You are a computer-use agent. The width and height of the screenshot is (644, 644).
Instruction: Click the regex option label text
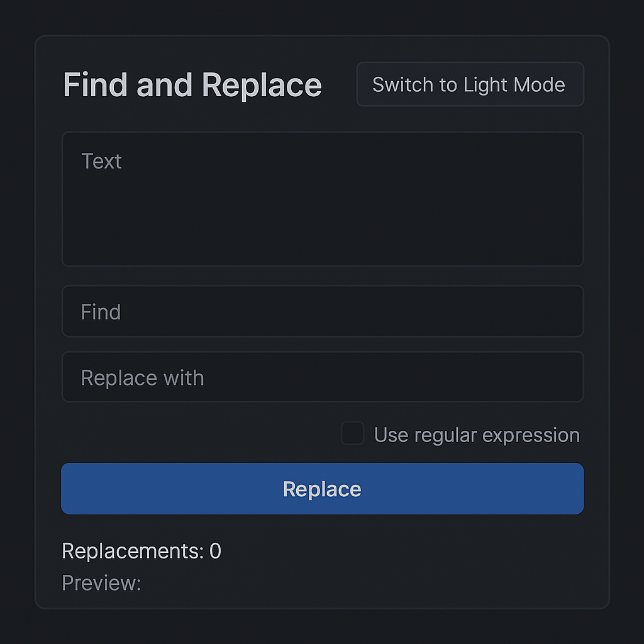coord(477,434)
